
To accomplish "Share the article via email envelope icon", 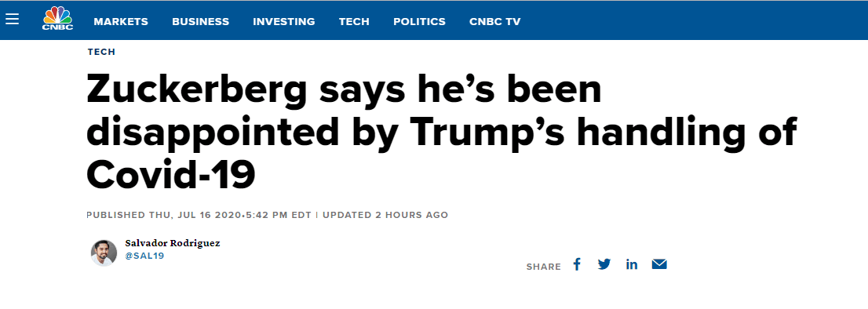I will [x=659, y=264].
